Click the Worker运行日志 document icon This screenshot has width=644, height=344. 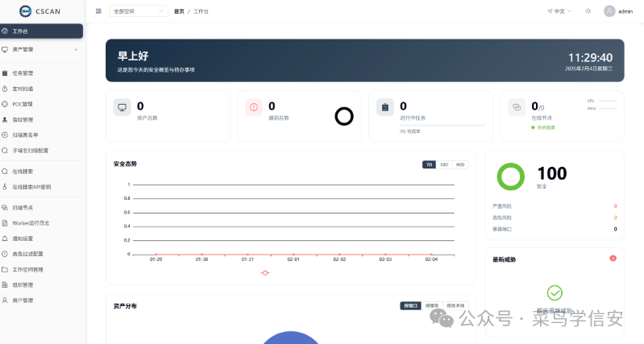pyautogui.click(x=5, y=223)
